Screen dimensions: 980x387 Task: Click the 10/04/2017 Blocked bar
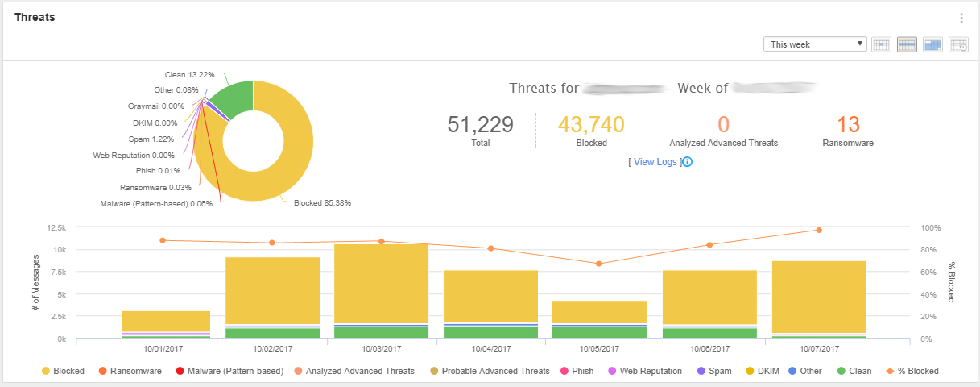pos(490,296)
